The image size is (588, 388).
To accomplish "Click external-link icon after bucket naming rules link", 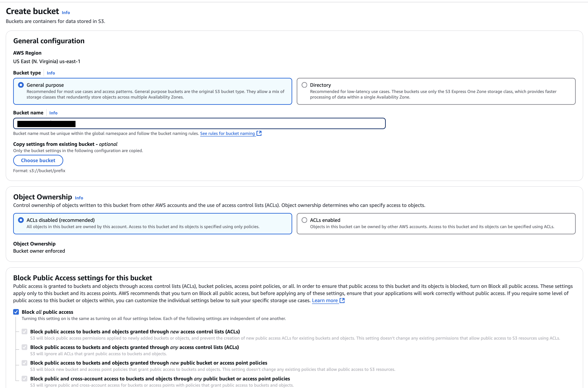I will [259, 133].
